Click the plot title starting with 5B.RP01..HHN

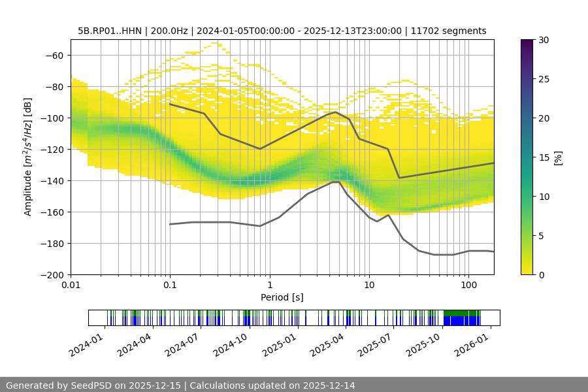tap(282, 31)
